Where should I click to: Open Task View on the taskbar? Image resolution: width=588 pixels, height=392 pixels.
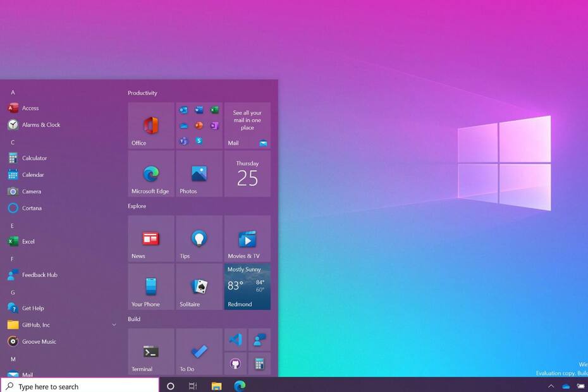(193, 386)
